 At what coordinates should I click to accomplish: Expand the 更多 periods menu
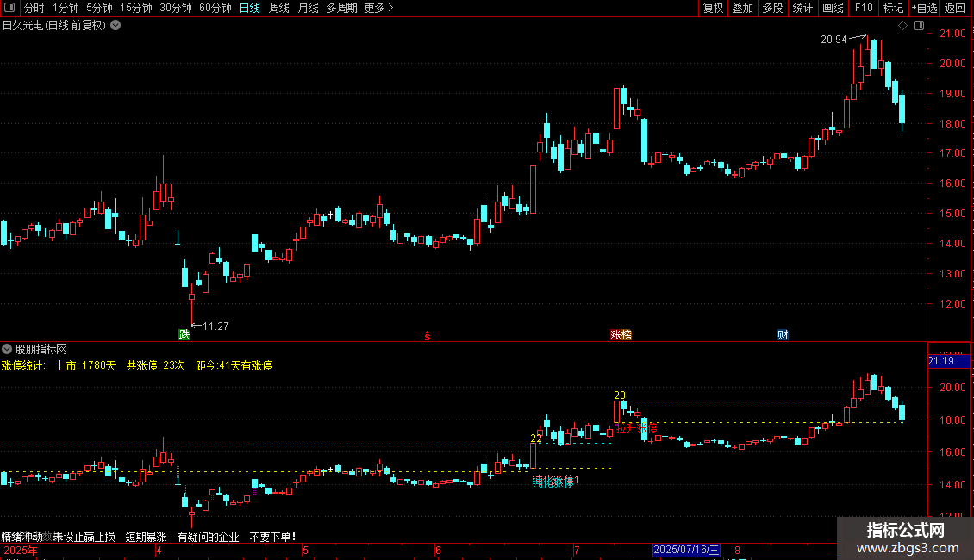[379, 8]
